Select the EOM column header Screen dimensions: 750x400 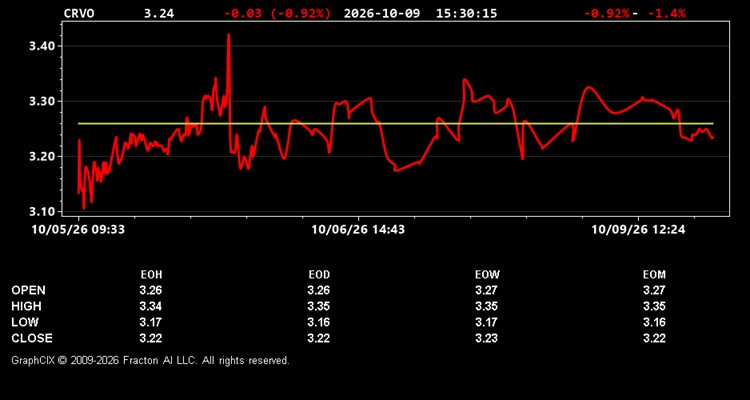click(654, 275)
